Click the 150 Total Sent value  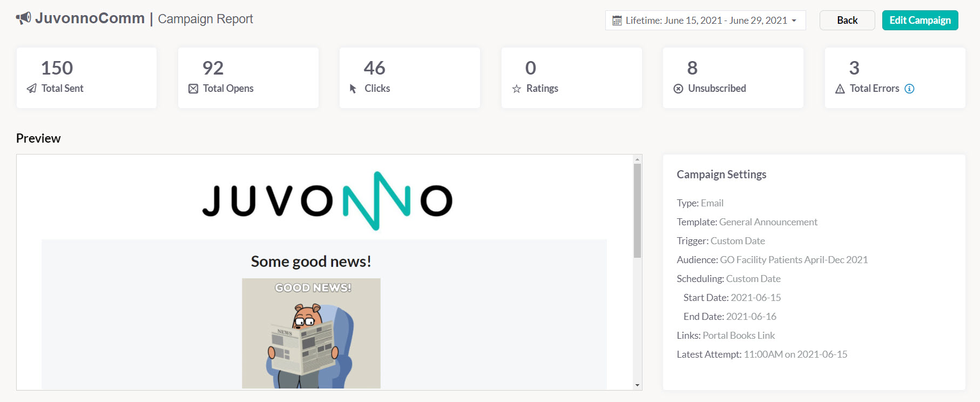pos(57,68)
